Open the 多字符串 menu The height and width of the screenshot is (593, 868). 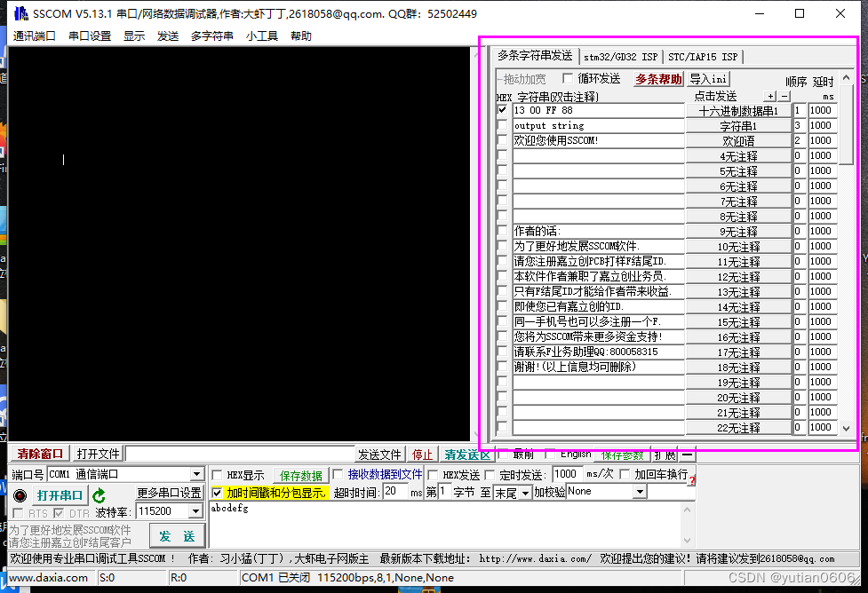[212, 36]
